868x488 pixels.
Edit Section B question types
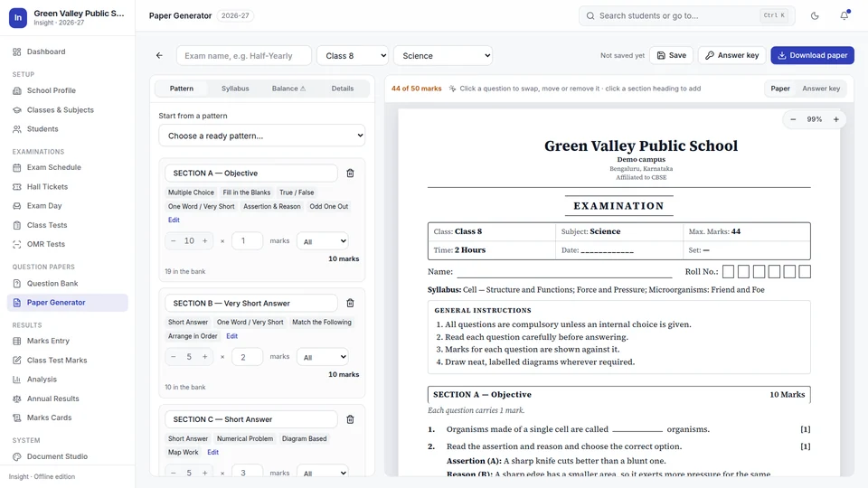pos(232,336)
